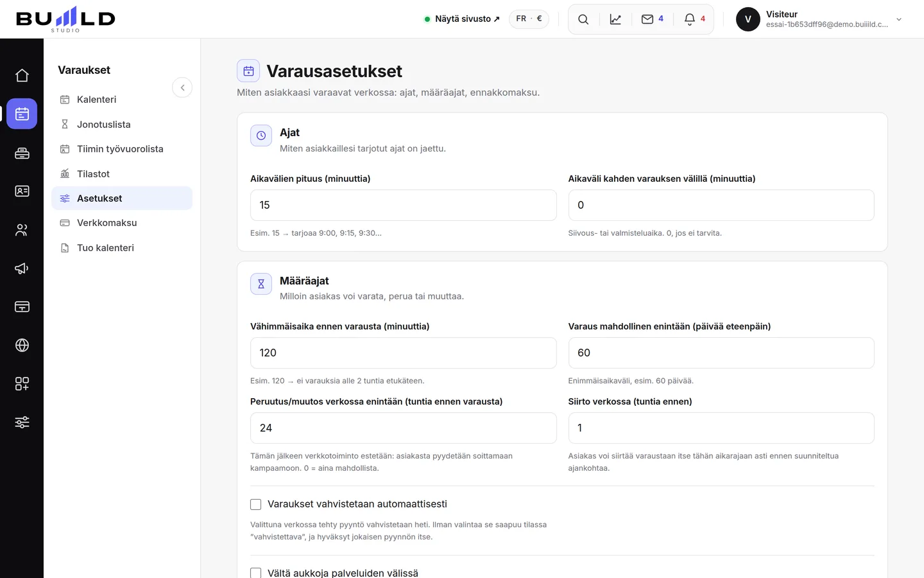Click the Varausasetukset calendar title icon

pyautogui.click(x=248, y=71)
